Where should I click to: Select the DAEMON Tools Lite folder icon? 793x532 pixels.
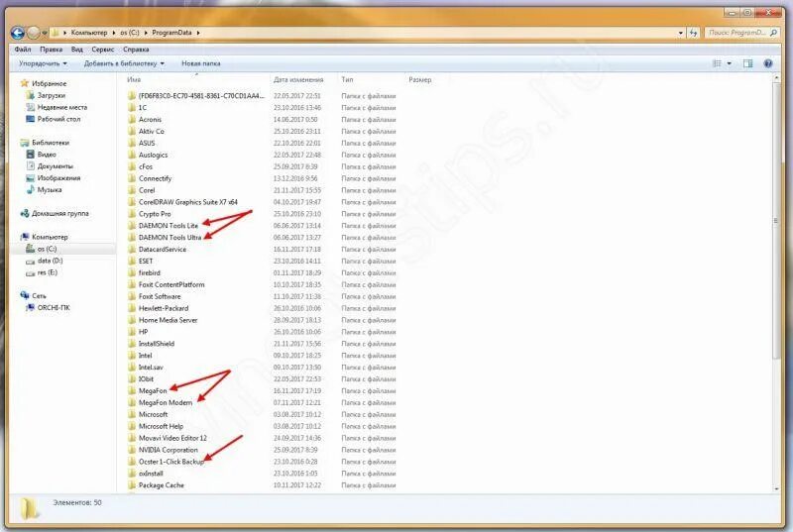pos(132,225)
